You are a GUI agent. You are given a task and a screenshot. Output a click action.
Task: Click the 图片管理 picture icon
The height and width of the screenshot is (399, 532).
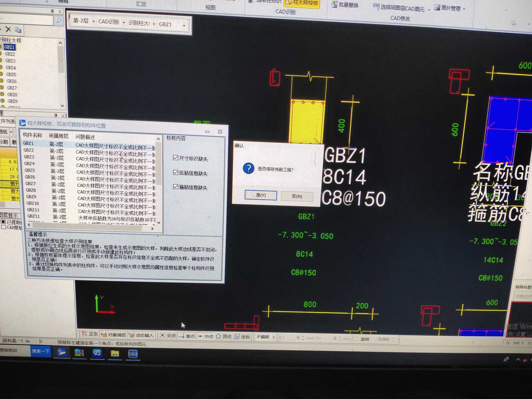(437, 7)
